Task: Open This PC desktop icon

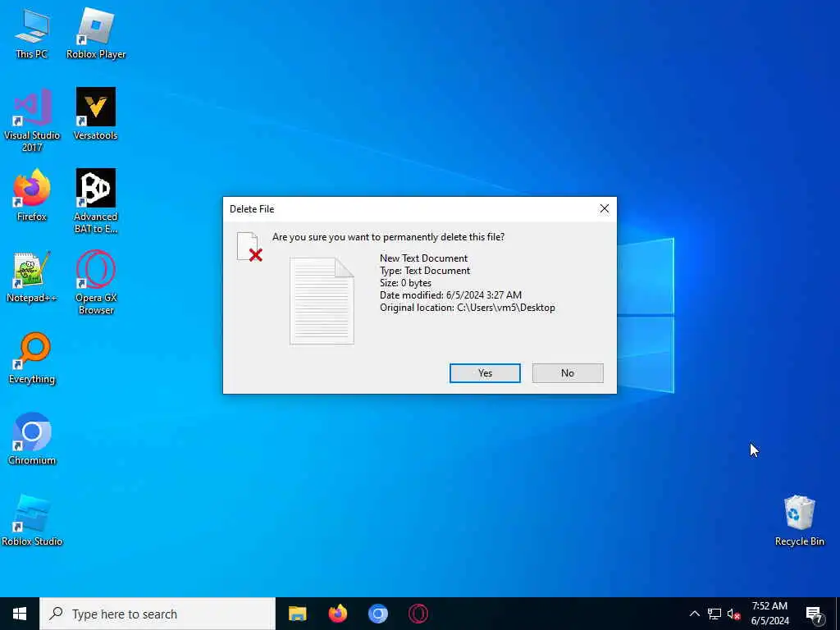Action: click(32, 33)
